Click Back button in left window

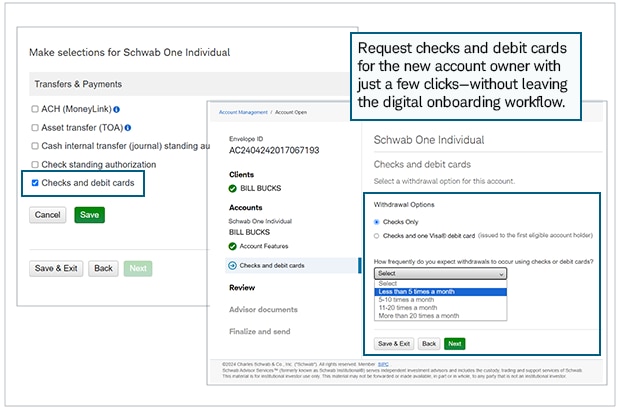[103, 268]
